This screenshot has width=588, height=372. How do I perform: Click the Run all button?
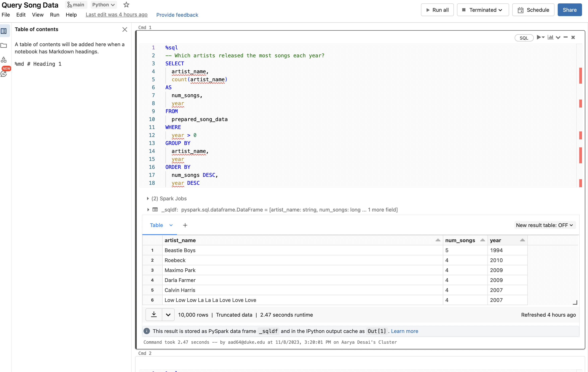(437, 10)
